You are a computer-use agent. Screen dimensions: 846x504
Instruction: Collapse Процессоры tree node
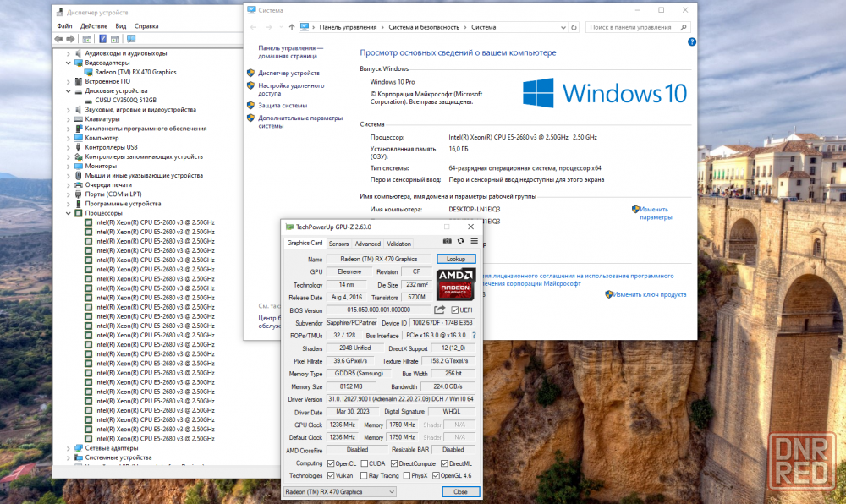pyautogui.click(x=68, y=213)
